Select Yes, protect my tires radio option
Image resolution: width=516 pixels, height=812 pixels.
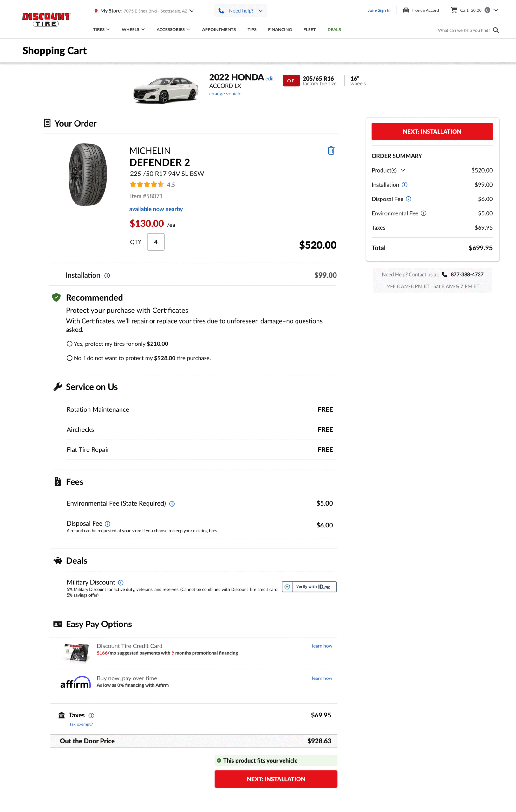point(69,344)
